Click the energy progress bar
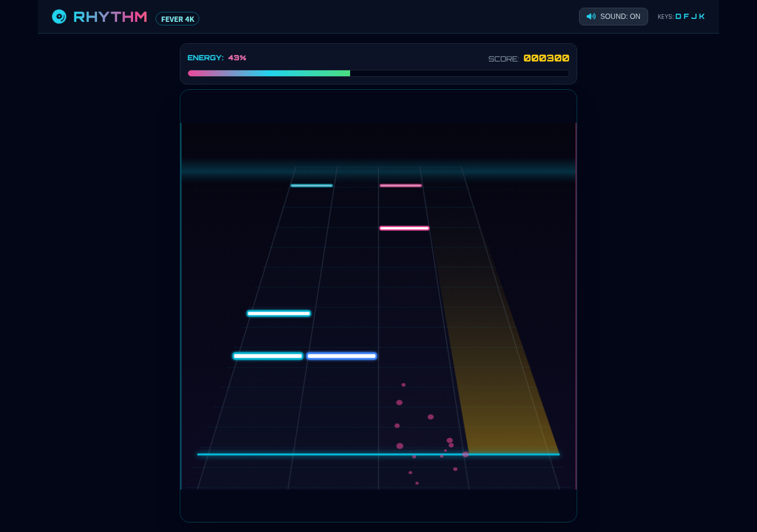The width and height of the screenshot is (757, 532). tap(378, 73)
